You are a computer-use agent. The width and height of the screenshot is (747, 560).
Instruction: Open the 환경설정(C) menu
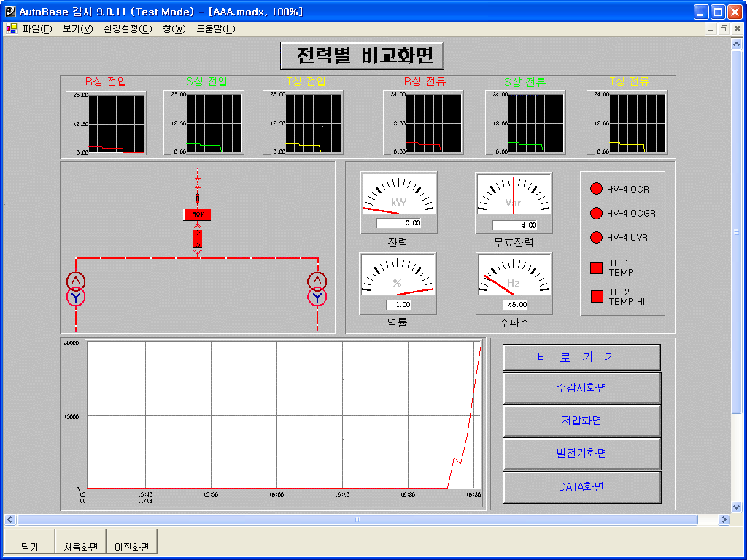click(128, 29)
